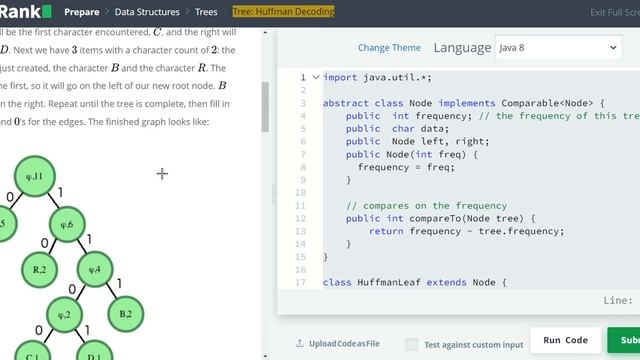Screen dimensions: 640x360
Task: Click '// compares on the frequency' comment
Action: [x=427, y=206]
